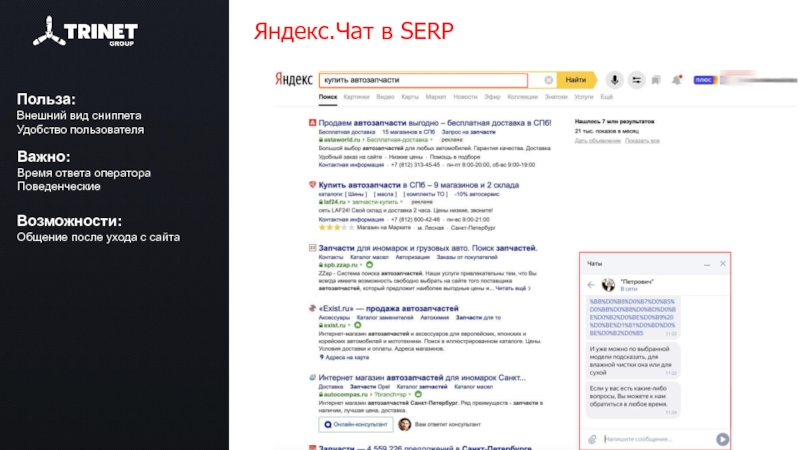Expand dropdown arrow next to astaworld.ru URL

pyautogui.click(x=431, y=140)
